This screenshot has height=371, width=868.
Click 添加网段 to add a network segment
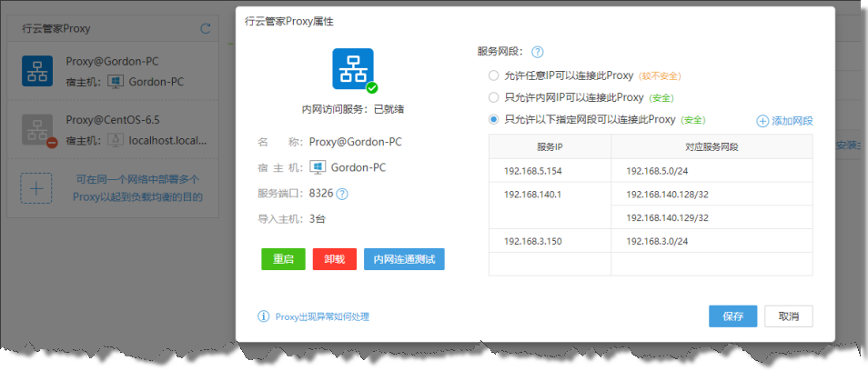pos(784,121)
